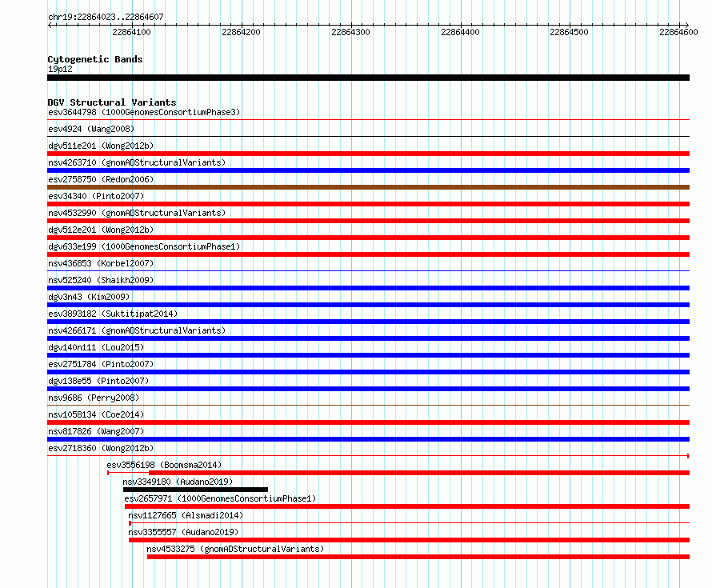Open variant esv34340 (Pinto2007)
The width and height of the screenshot is (712, 588).
click(x=96, y=196)
